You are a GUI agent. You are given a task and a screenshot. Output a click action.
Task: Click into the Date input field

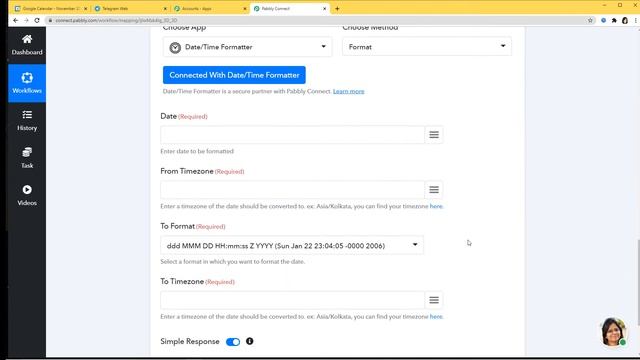tap(292, 135)
